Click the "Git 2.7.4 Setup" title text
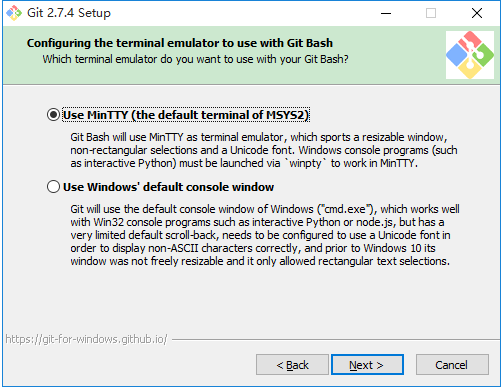 [69, 13]
